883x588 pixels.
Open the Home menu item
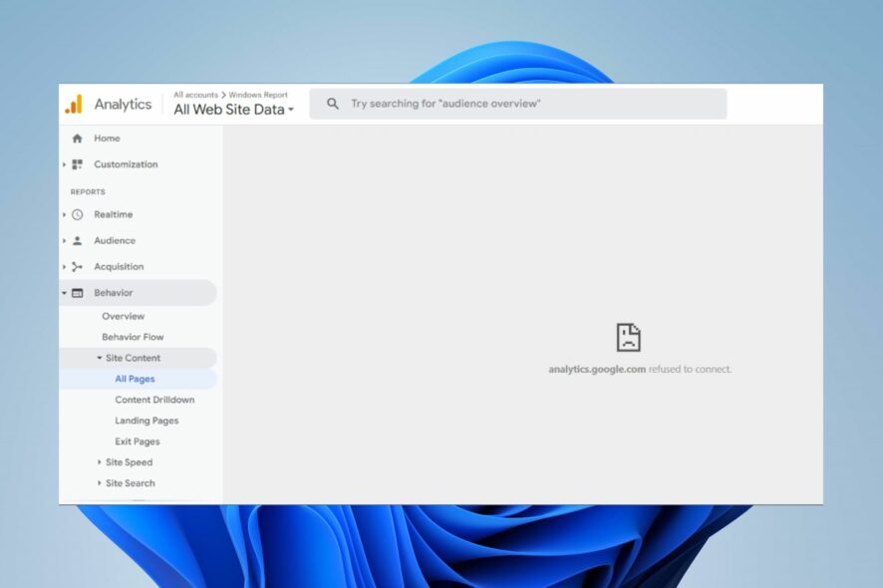pyautogui.click(x=107, y=138)
